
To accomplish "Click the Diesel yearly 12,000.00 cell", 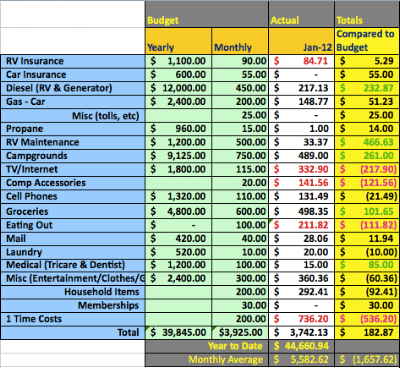I will pos(178,88).
